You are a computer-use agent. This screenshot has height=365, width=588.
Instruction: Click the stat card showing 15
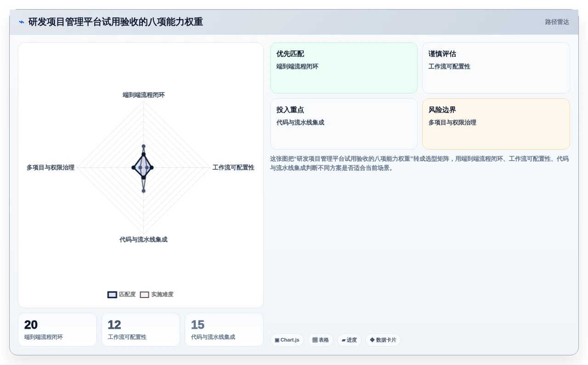224,330
